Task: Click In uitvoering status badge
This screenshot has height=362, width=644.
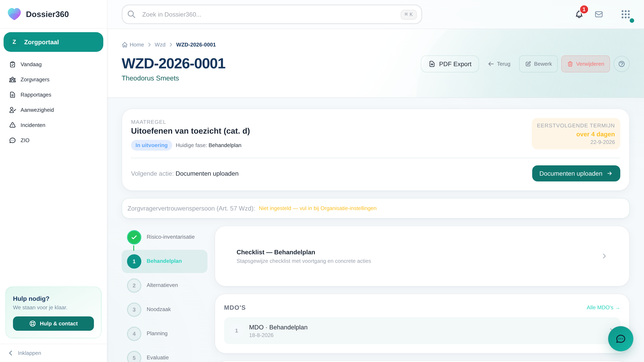Action: [152, 145]
